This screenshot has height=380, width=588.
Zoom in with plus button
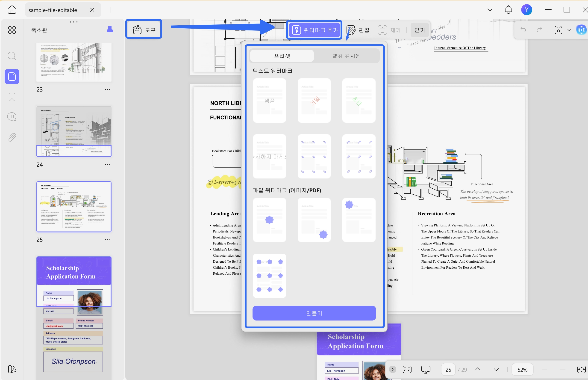pyautogui.click(x=563, y=369)
